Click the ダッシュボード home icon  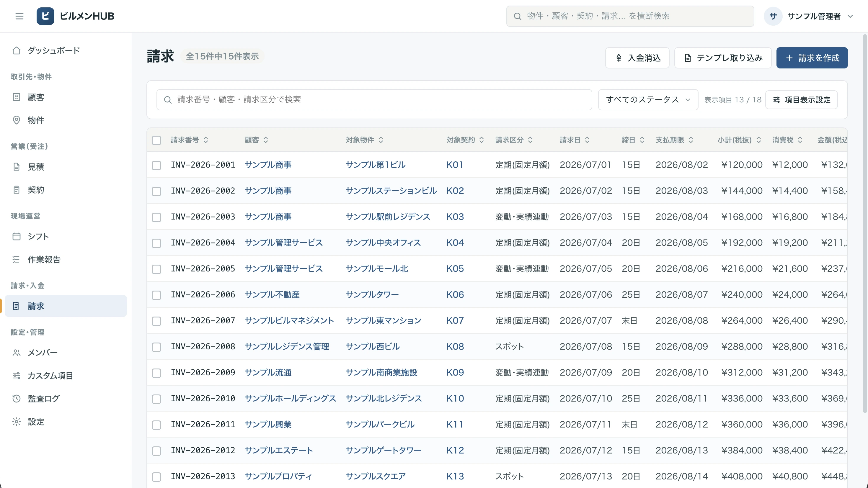(x=17, y=50)
